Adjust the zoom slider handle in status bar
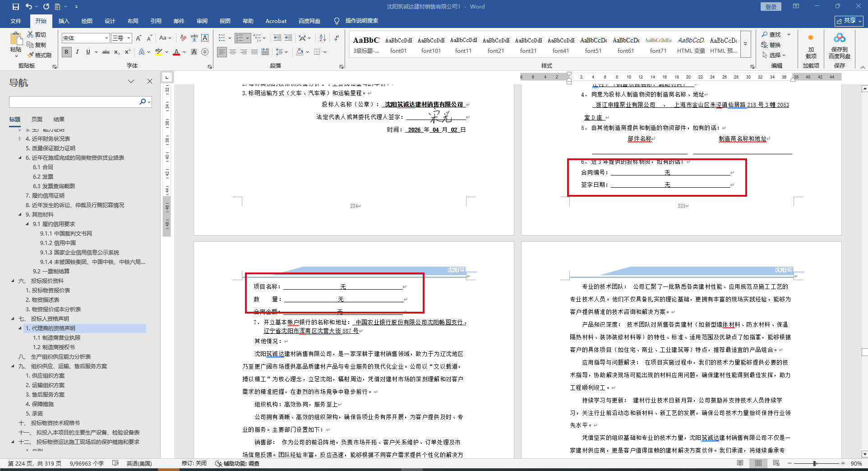Image resolution: width=868 pixels, height=471 pixels. tap(815, 463)
